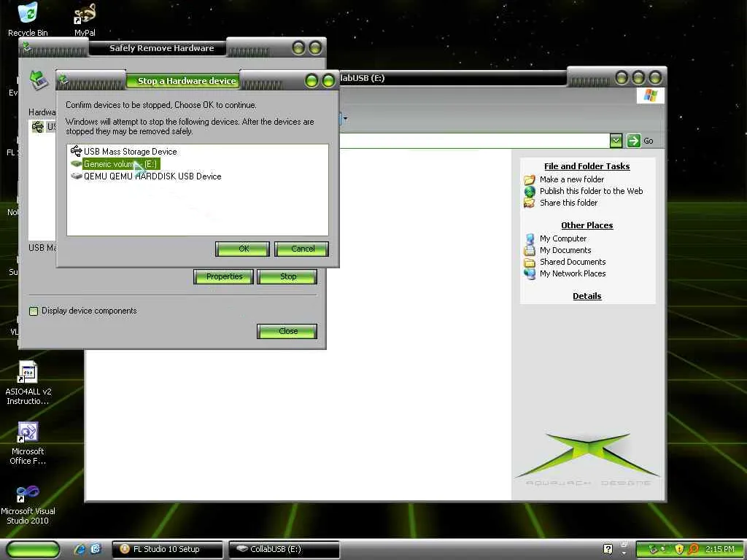The image size is (747, 560).
Task: Click the orange magnifier tray icon
Action: (x=693, y=549)
